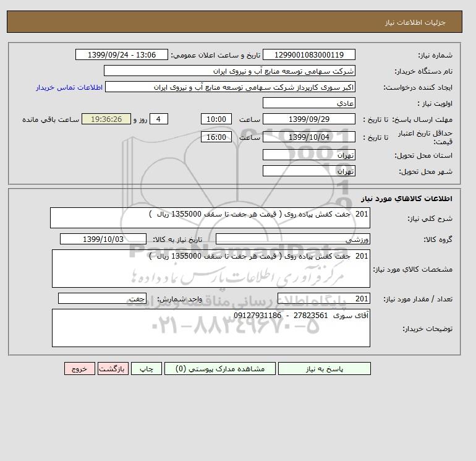Click the announcement date field 1399/09/24 - 13:06
The height and width of the screenshot is (461, 476).
click(121, 54)
